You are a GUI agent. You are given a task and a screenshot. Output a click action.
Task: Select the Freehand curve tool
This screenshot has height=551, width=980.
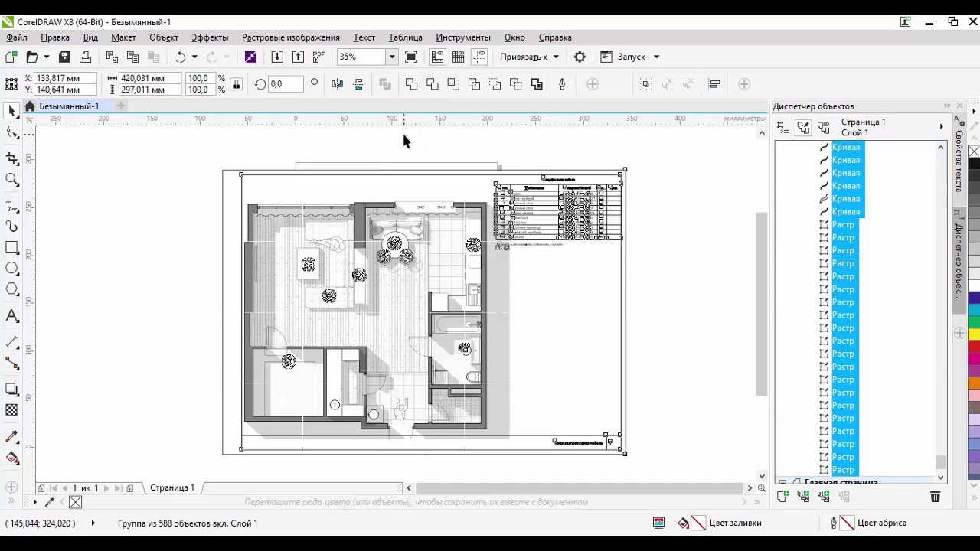click(x=11, y=205)
